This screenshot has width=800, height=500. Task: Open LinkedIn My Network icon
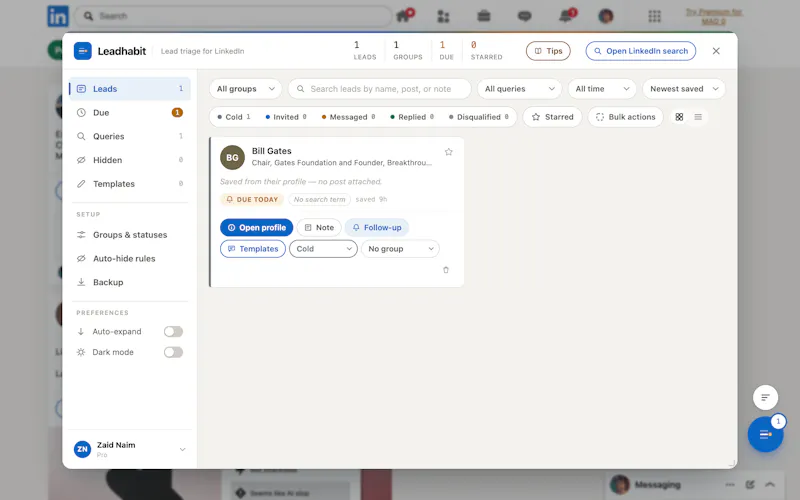[x=443, y=16]
